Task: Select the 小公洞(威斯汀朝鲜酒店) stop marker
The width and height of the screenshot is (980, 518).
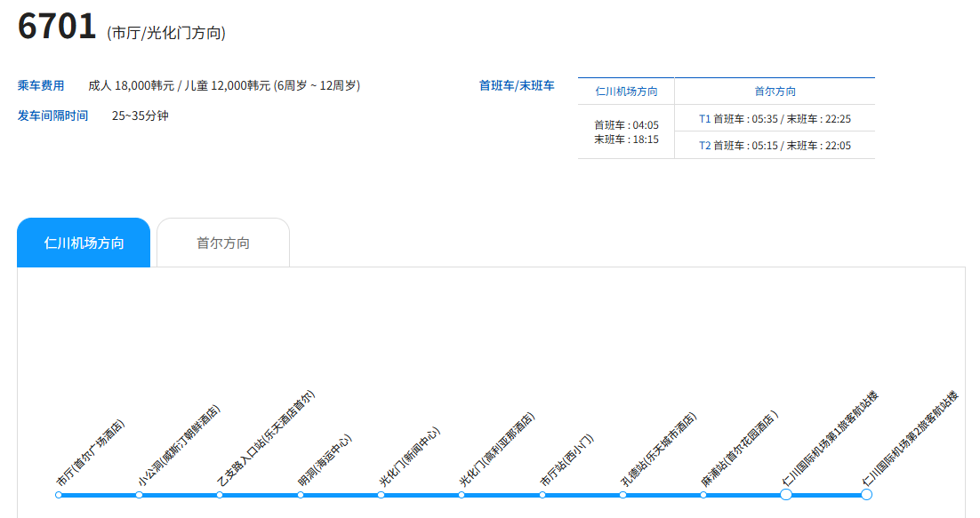Action: pyautogui.click(x=140, y=495)
